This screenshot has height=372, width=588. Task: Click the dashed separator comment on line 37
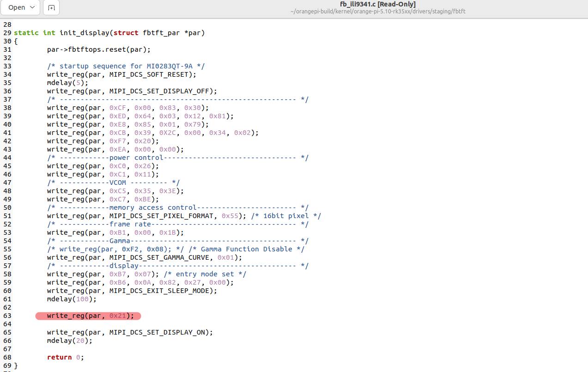[178, 99]
